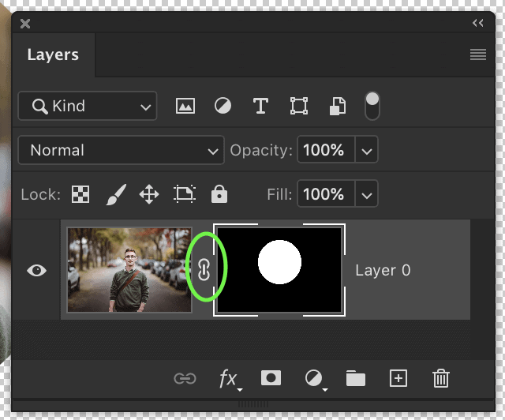Viewport: 505px width, 420px height.
Task: Unlink the mask from Layer 0
Action: click(204, 269)
